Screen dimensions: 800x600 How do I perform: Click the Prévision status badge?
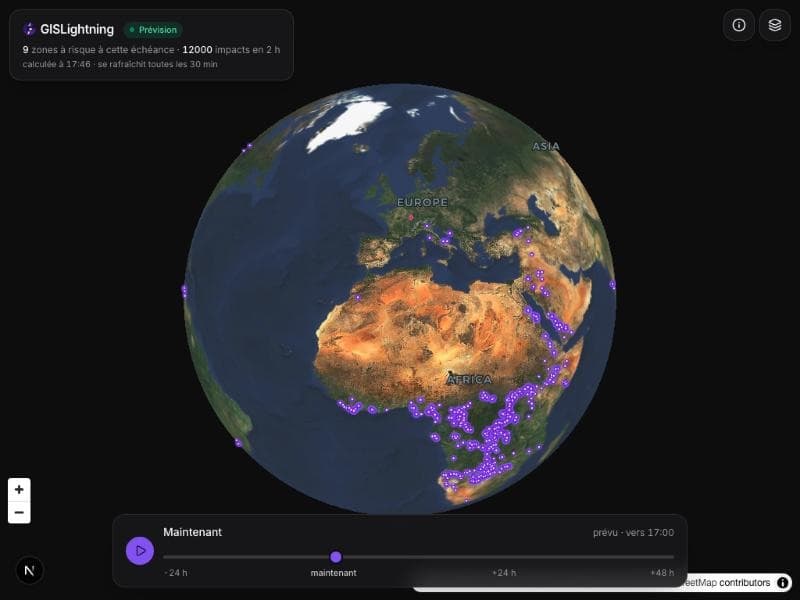tap(153, 30)
